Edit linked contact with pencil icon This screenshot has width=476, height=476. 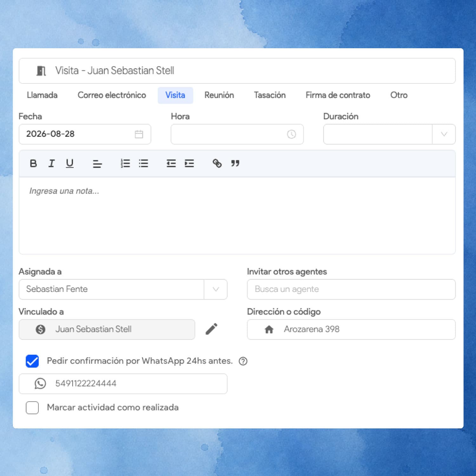click(x=211, y=329)
